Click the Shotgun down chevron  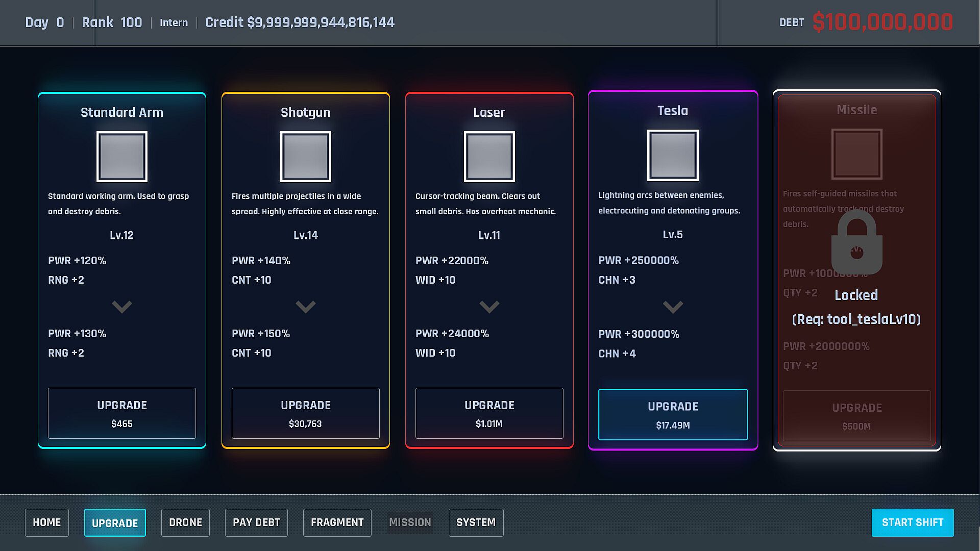click(x=306, y=307)
